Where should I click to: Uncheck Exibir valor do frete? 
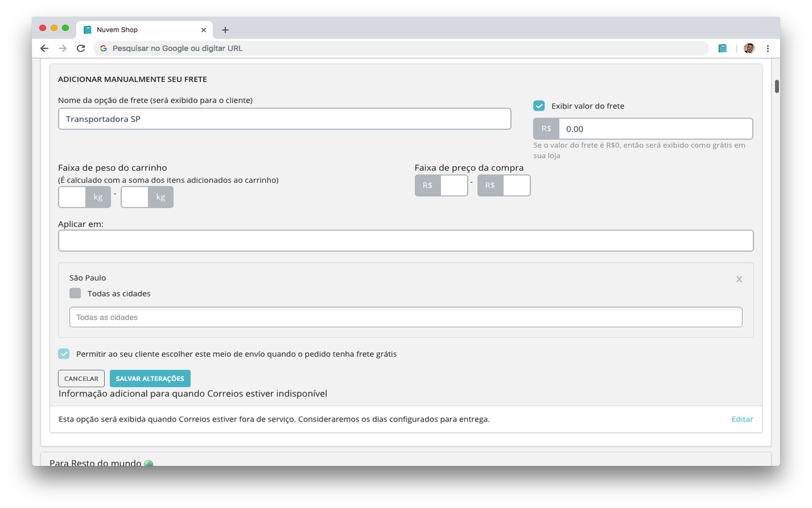(539, 106)
